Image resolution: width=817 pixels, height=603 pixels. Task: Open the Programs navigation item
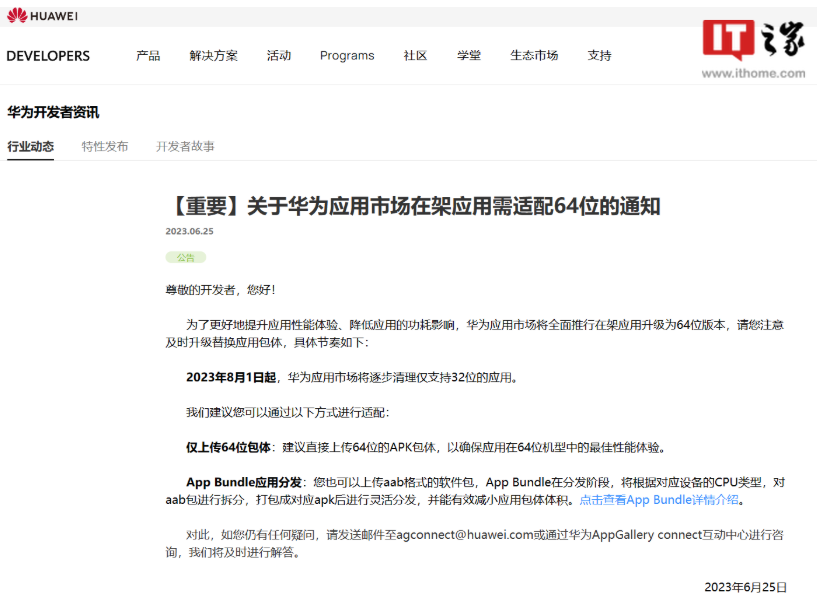[x=347, y=56]
